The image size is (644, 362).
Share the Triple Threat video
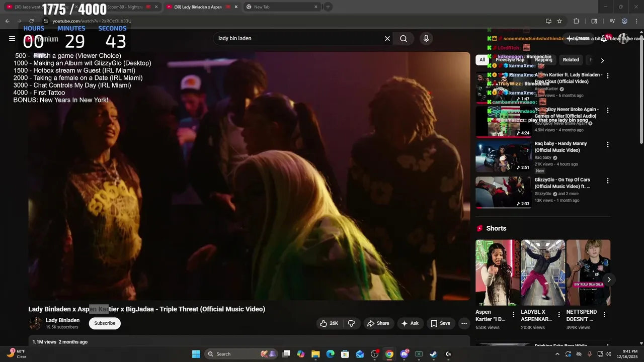pyautogui.click(x=378, y=323)
